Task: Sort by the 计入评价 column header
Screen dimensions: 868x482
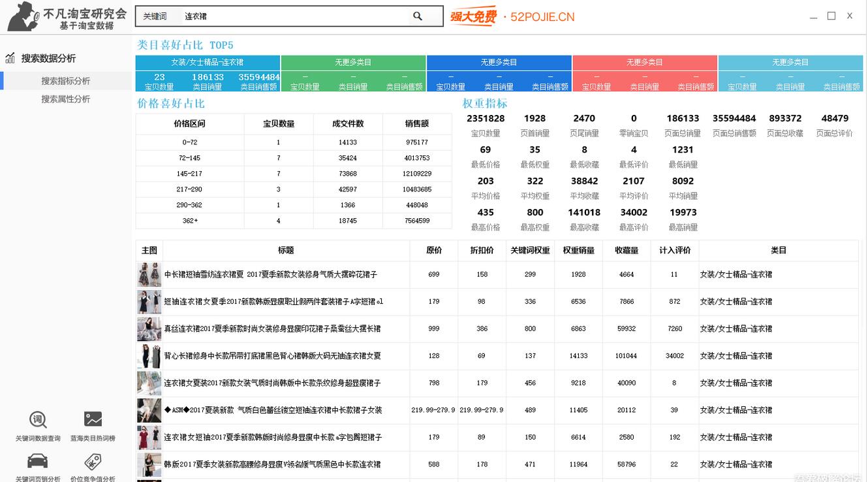Action: (x=675, y=250)
